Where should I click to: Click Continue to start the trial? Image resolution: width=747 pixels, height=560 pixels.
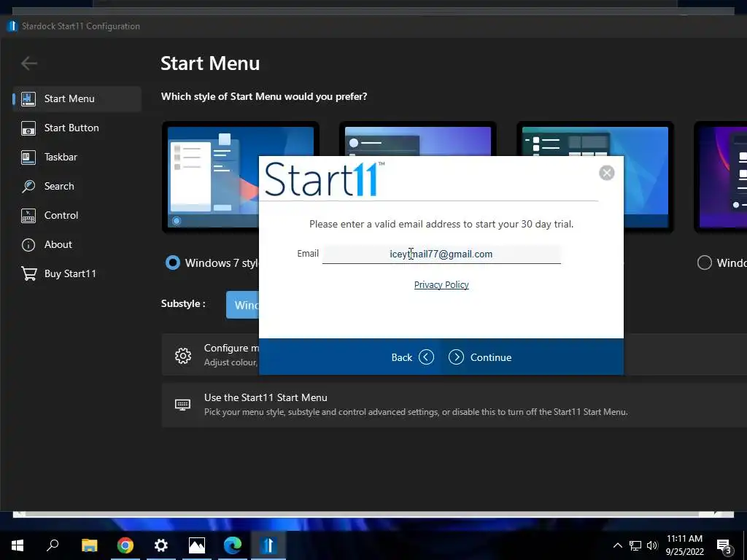tap(480, 357)
